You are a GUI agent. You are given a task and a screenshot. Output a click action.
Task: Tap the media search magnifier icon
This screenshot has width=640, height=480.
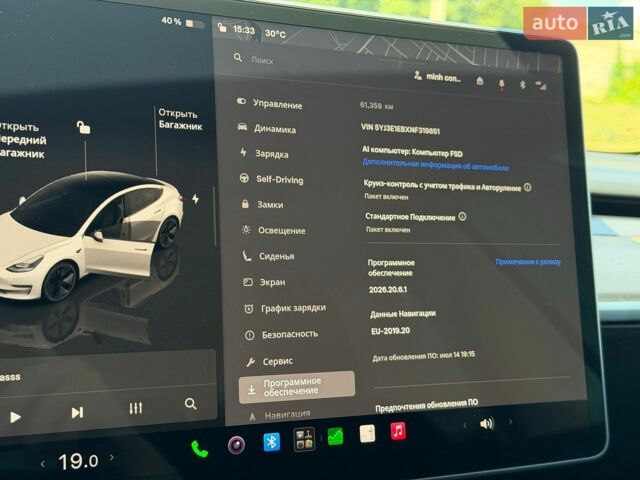190,404
